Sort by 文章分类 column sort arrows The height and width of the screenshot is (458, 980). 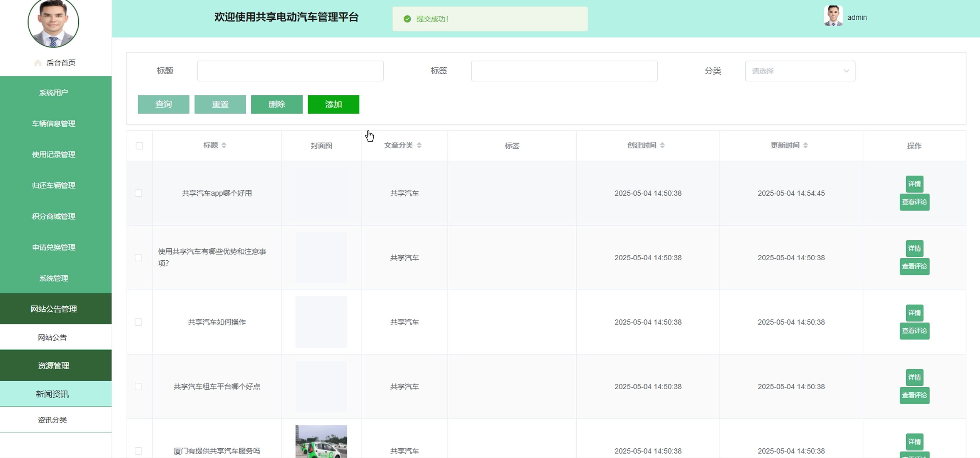coord(419,145)
